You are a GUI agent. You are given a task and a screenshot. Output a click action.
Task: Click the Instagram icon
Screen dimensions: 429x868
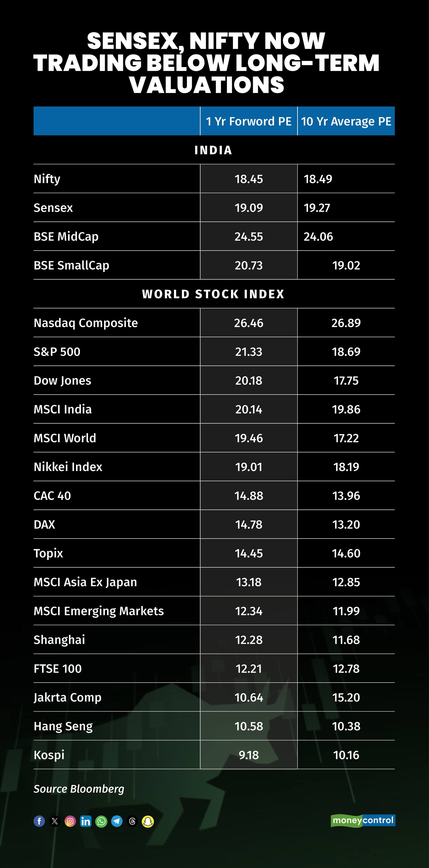coord(70,822)
